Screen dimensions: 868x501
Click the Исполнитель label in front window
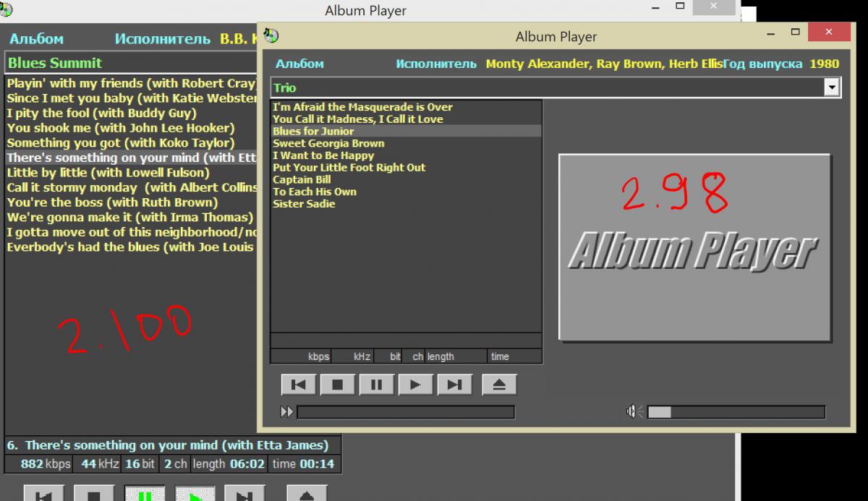coord(436,64)
